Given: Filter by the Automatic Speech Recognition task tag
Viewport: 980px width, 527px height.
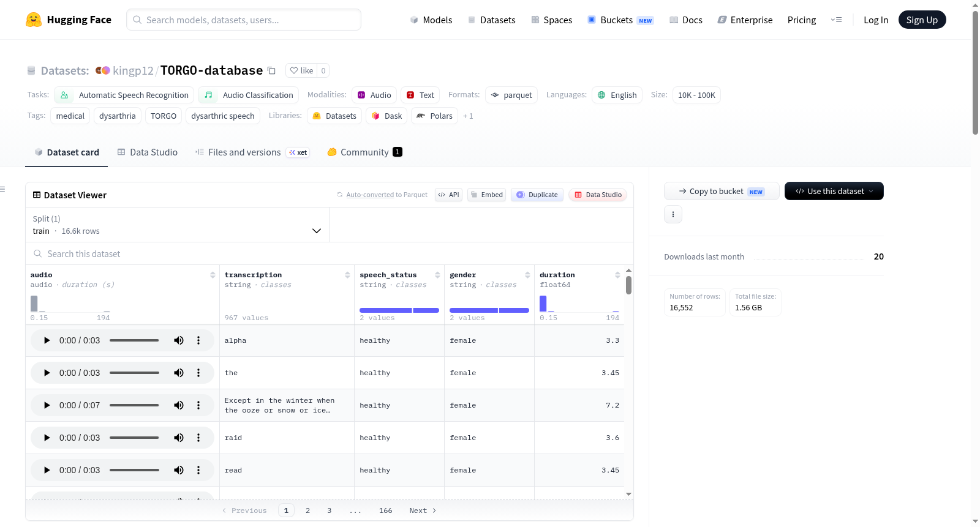Looking at the screenshot, I should click(124, 95).
